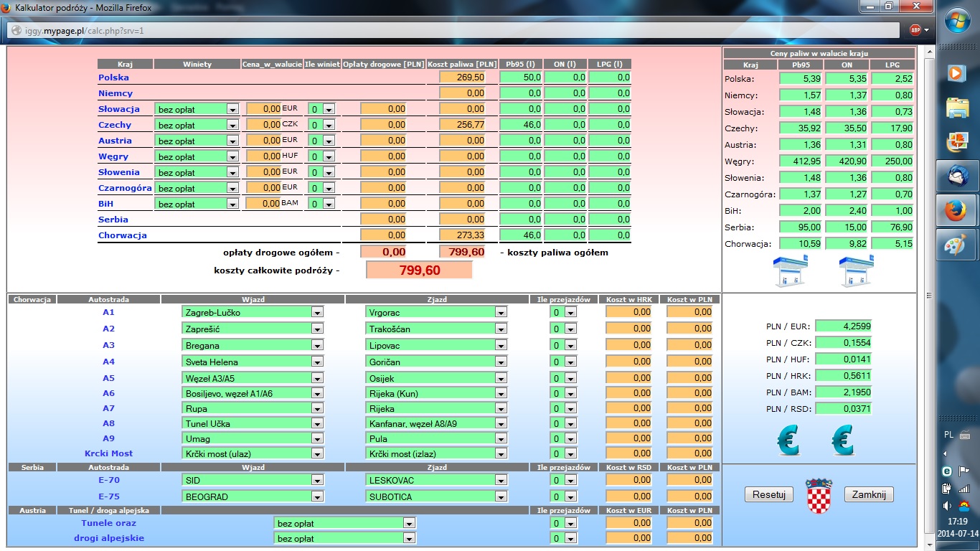Viewport: 980px width, 551px height.
Task: Click the Chorwacja country link
Action: [x=123, y=235]
